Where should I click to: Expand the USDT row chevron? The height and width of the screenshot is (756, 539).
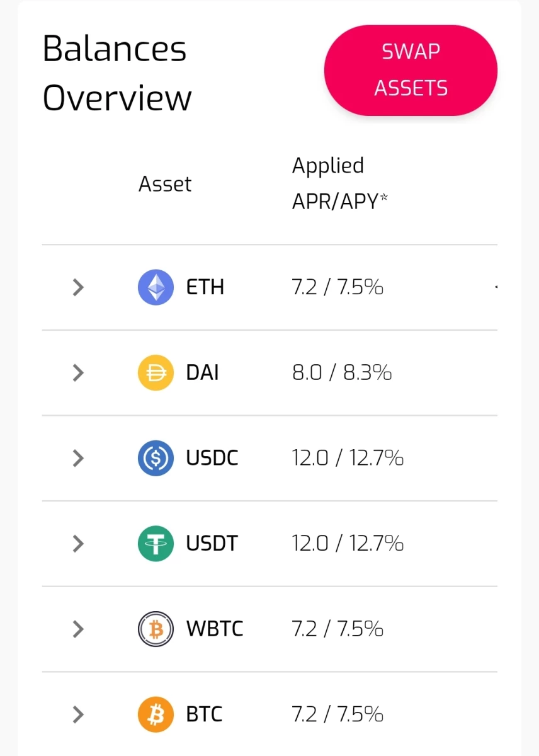click(x=78, y=544)
